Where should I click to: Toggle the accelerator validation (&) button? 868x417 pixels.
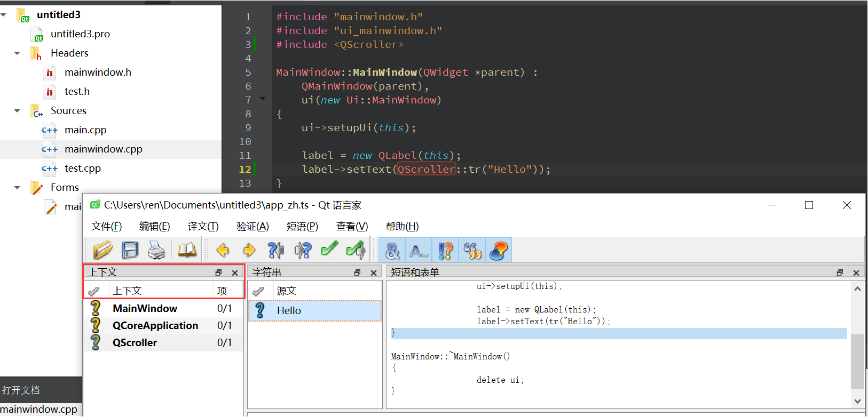click(392, 250)
